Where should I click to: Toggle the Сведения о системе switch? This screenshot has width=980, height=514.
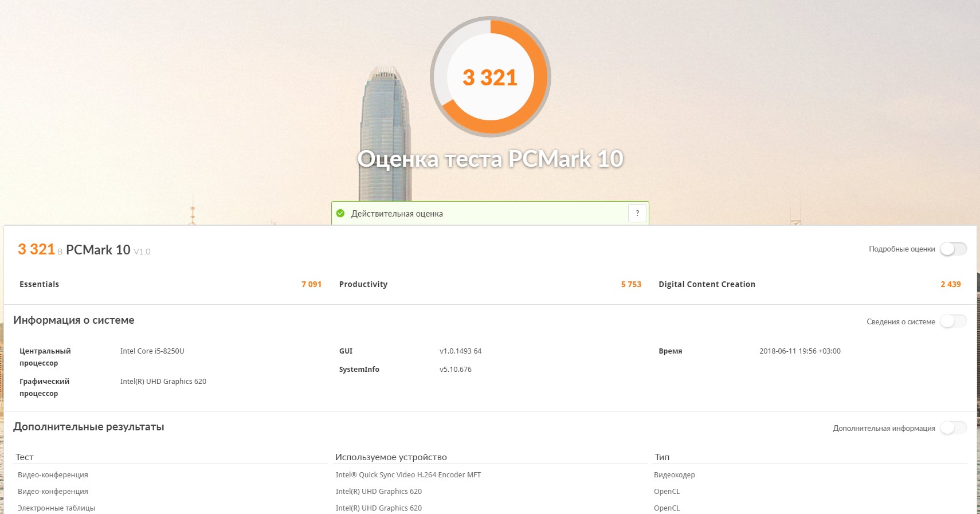pos(953,321)
